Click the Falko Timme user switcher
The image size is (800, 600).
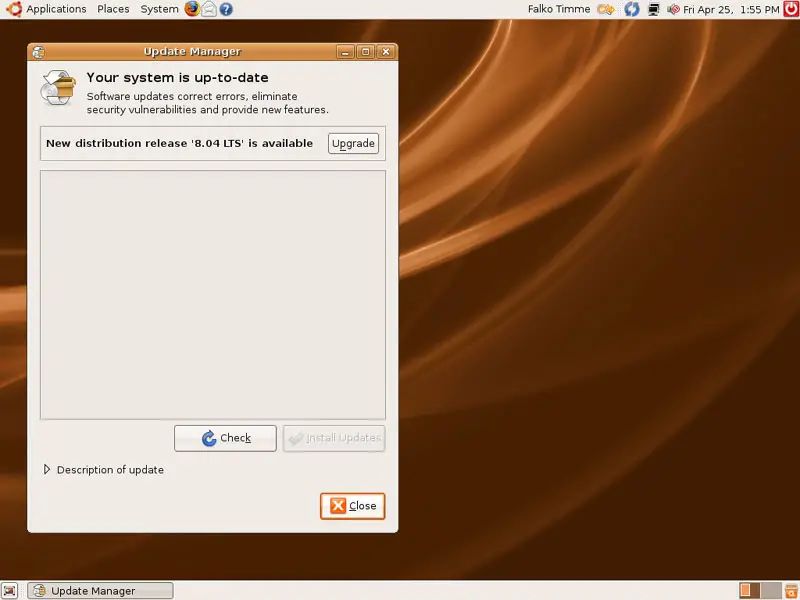[x=559, y=9]
